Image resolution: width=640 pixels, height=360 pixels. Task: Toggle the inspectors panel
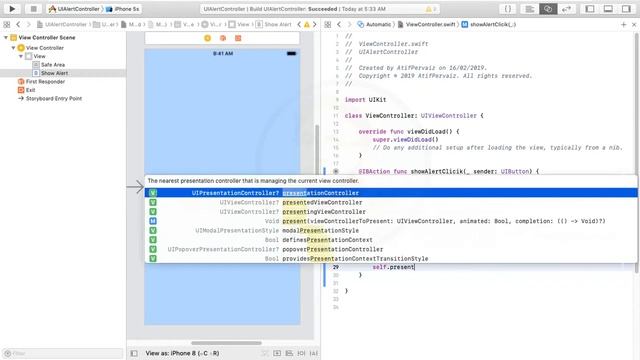[627, 9]
